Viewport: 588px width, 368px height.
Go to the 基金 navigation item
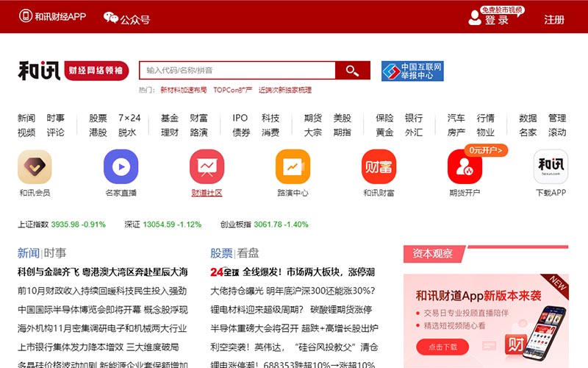[x=169, y=118]
